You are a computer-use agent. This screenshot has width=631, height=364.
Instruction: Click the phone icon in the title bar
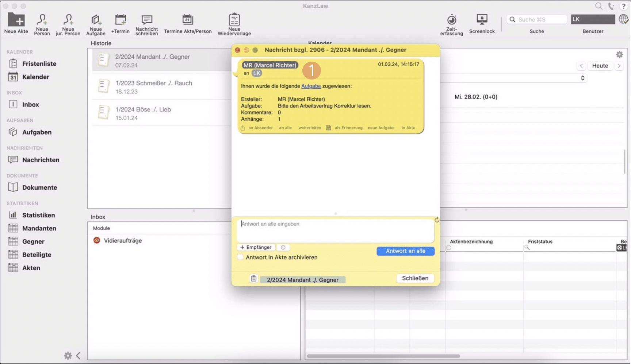point(611,6)
